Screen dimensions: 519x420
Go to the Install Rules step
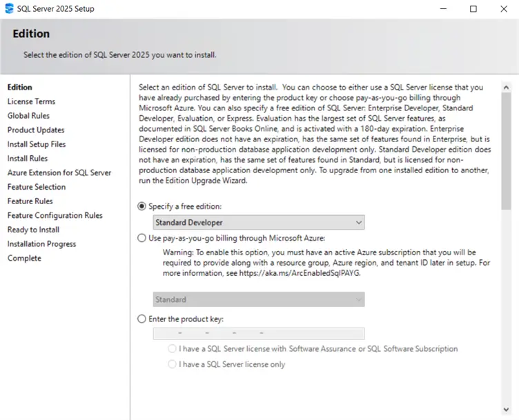coord(28,159)
